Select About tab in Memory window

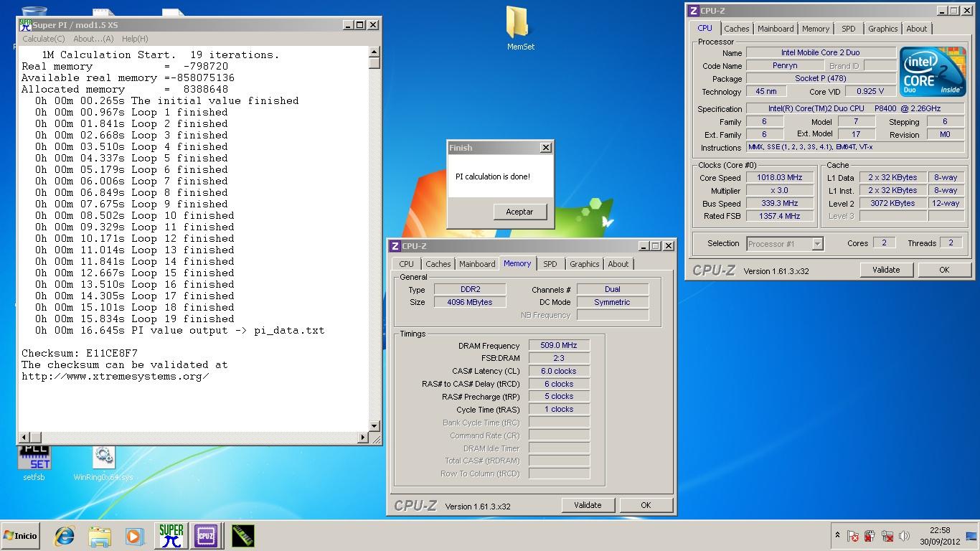pyautogui.click(x=618, y=264)
